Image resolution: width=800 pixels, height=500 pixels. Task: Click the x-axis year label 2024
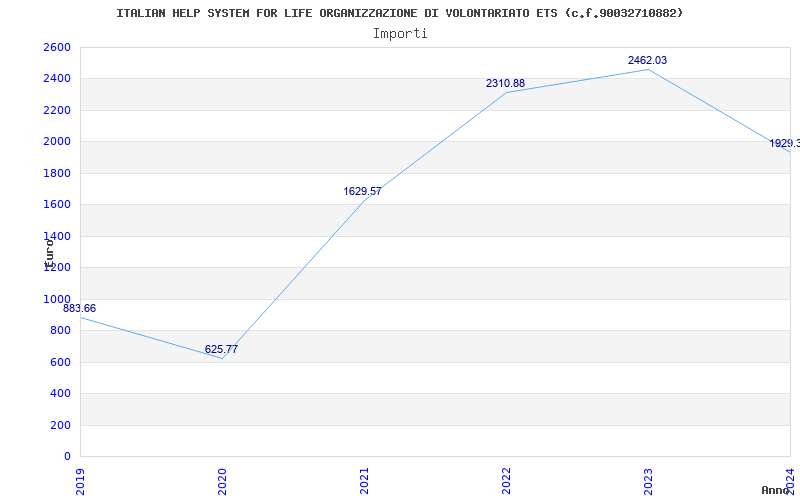(x=790, y=481)
